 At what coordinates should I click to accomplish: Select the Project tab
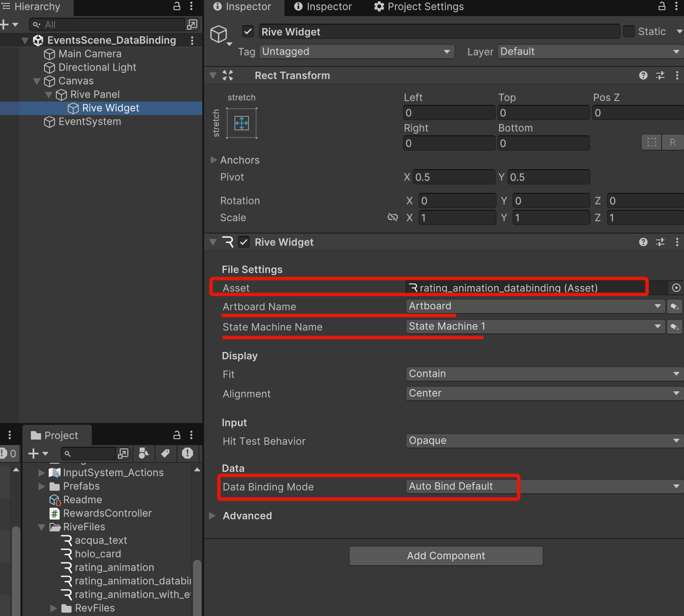pos(55,435)
